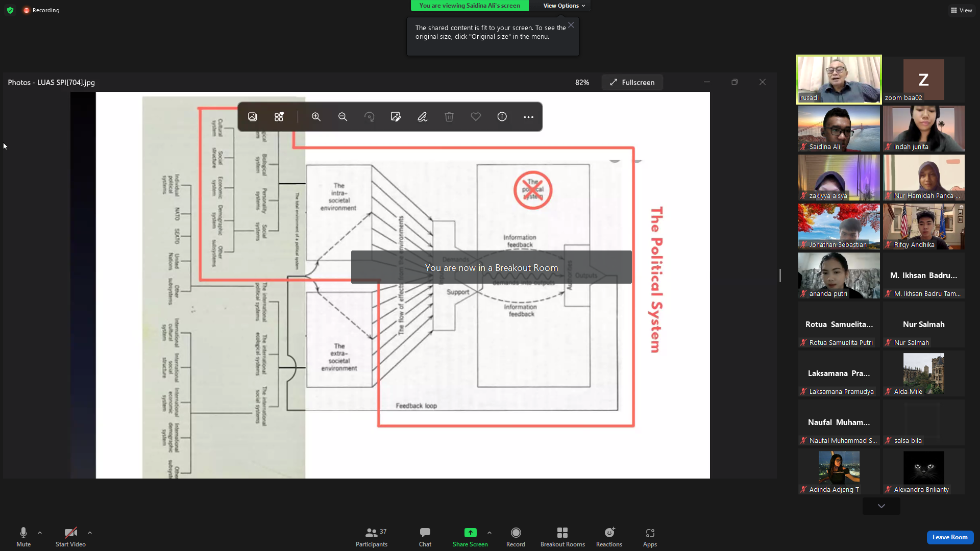This screenshot has height=551, width=980.
Task: Select Adinda Adjeng T's tile
Action: pyautogui.click(x=839, y=471)
